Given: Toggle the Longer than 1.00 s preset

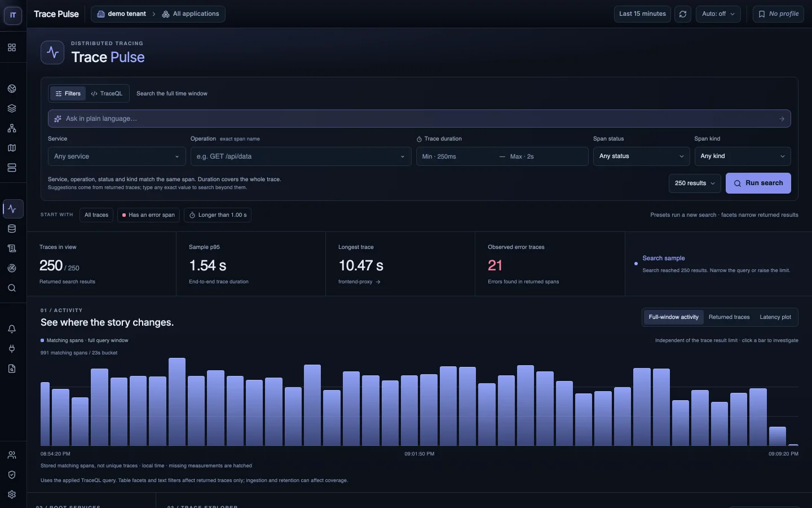Looking at the screenshot, I should coord(218,215).
